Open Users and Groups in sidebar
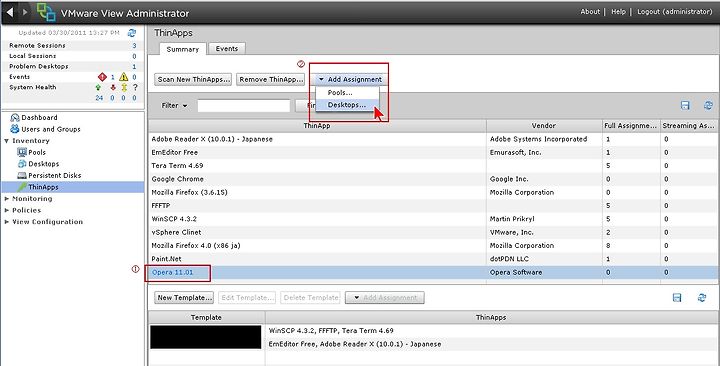 click(51, 129)
